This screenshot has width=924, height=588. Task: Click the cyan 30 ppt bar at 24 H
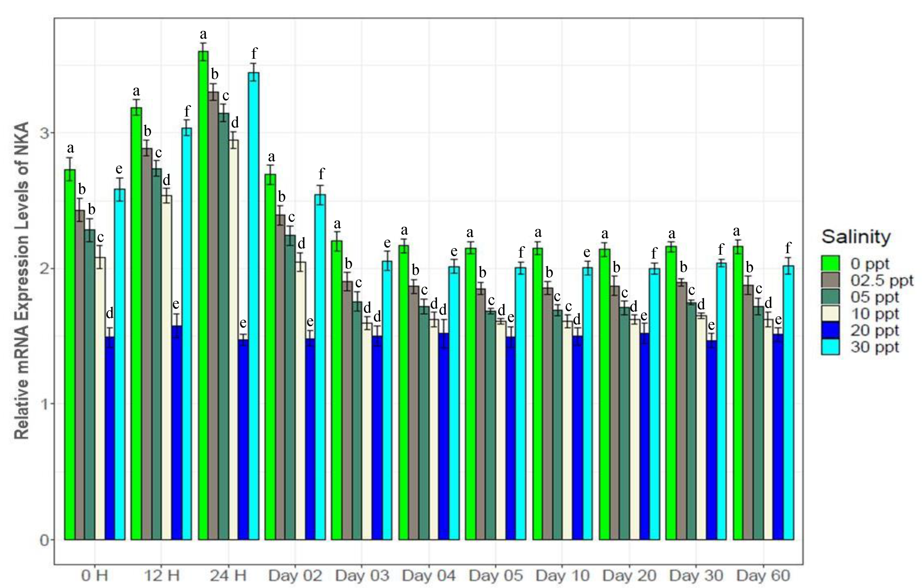[254, 307]
